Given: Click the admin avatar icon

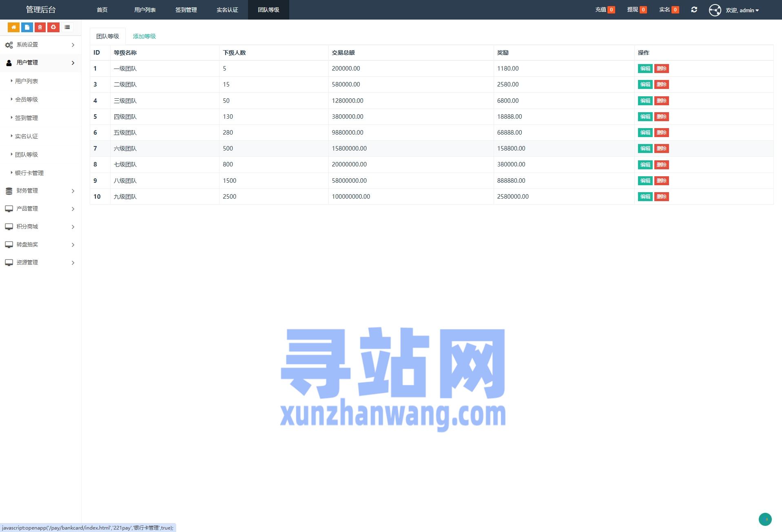Looking at the screenshot, I should [x=715, y=10].
